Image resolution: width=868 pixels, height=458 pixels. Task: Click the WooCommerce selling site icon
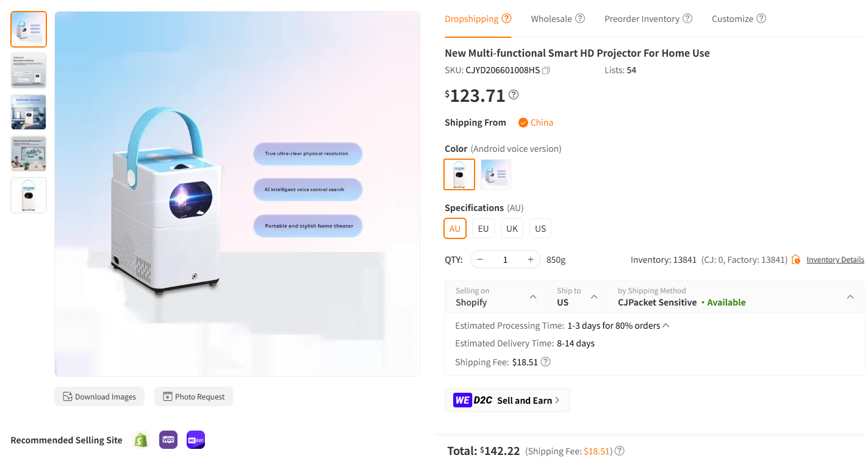pos(168,440)
